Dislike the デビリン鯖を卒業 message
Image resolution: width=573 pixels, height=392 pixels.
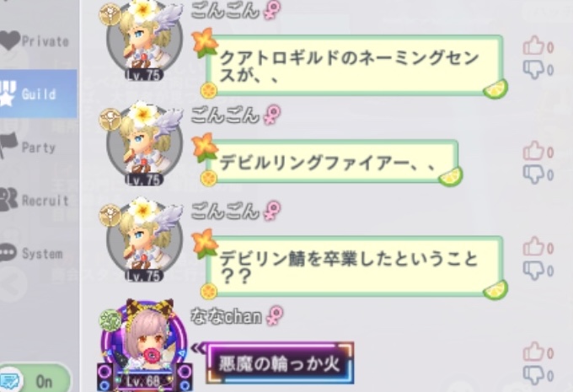pos(533,271)
